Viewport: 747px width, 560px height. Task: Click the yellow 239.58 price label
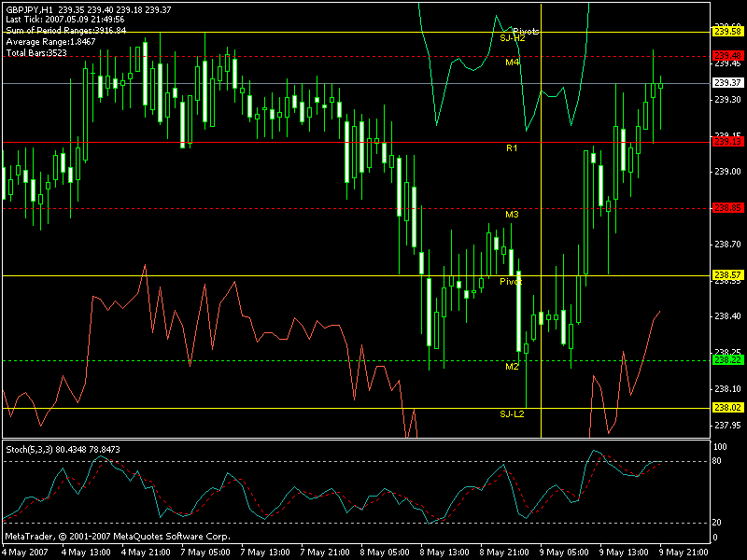(x=727, y=32)
